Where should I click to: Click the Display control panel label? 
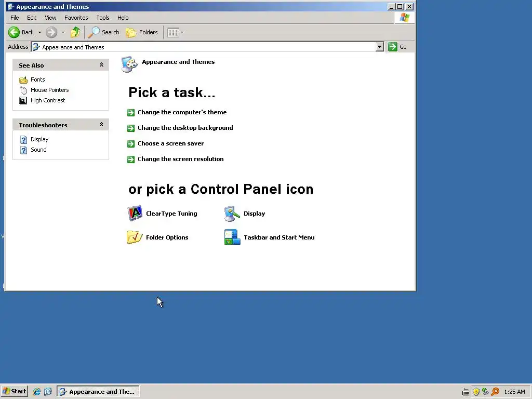(x=255, y=214)
